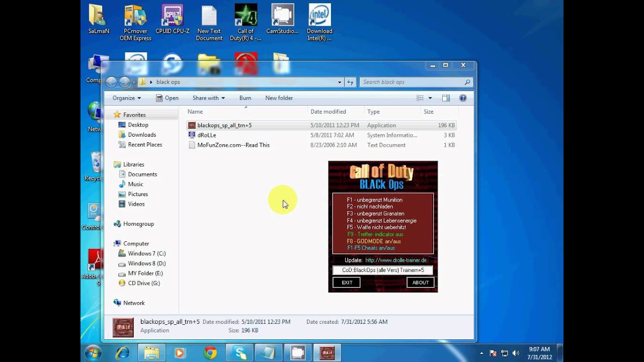Click EXIT in the trainer window
644x362 pixels.
pos(347,283)
